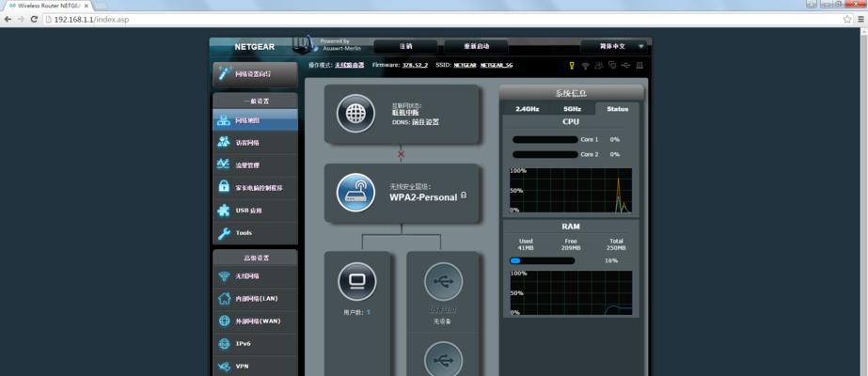Click the printer status icon in header

pos(639,65)
